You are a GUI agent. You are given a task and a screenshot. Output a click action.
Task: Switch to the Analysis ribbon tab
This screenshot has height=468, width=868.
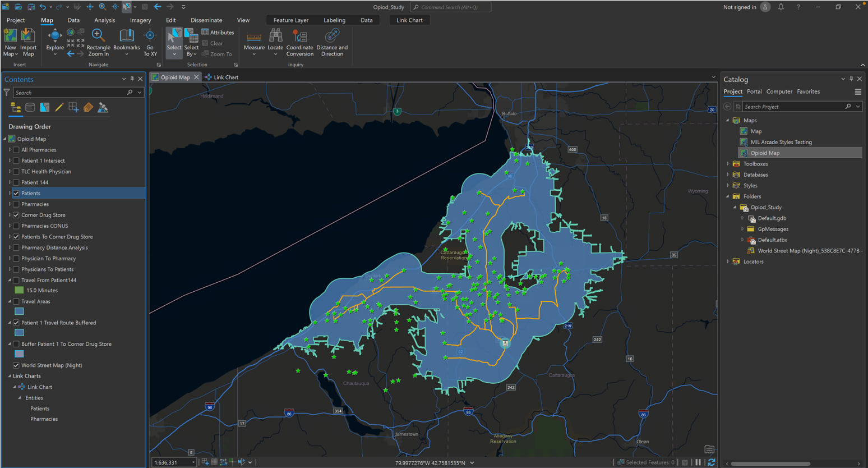tap(104, 20)
